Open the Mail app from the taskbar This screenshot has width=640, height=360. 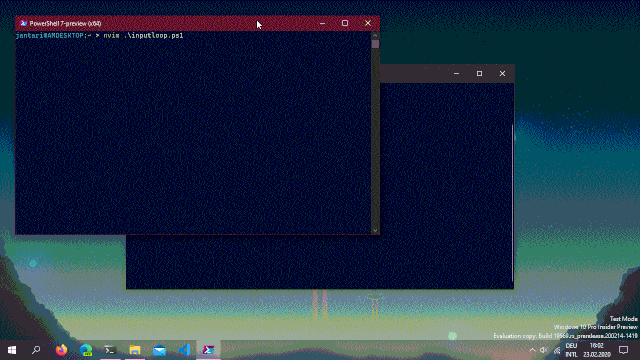click(x=160, y=350)
